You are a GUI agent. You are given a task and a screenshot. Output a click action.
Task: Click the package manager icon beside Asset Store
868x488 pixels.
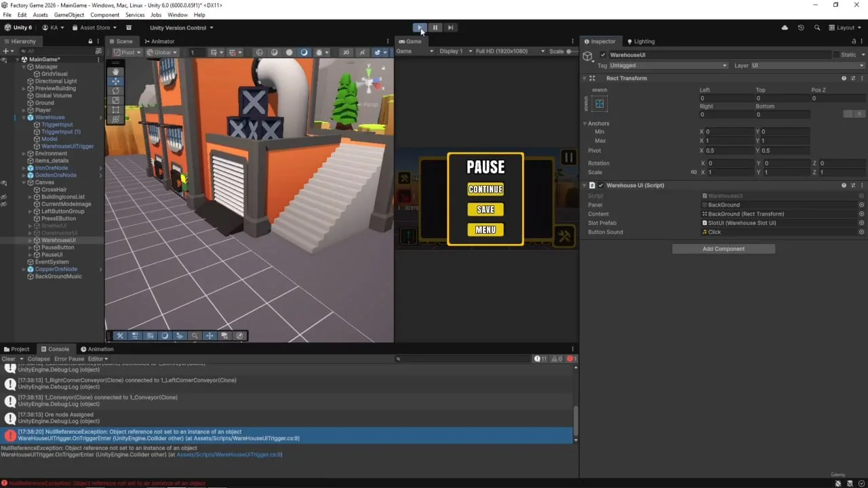(127, 28)
